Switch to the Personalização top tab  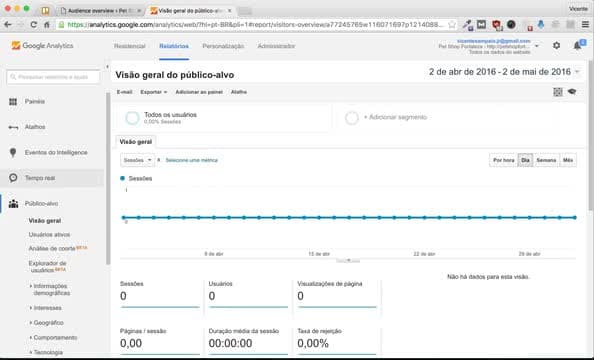(x=223, y=46)
